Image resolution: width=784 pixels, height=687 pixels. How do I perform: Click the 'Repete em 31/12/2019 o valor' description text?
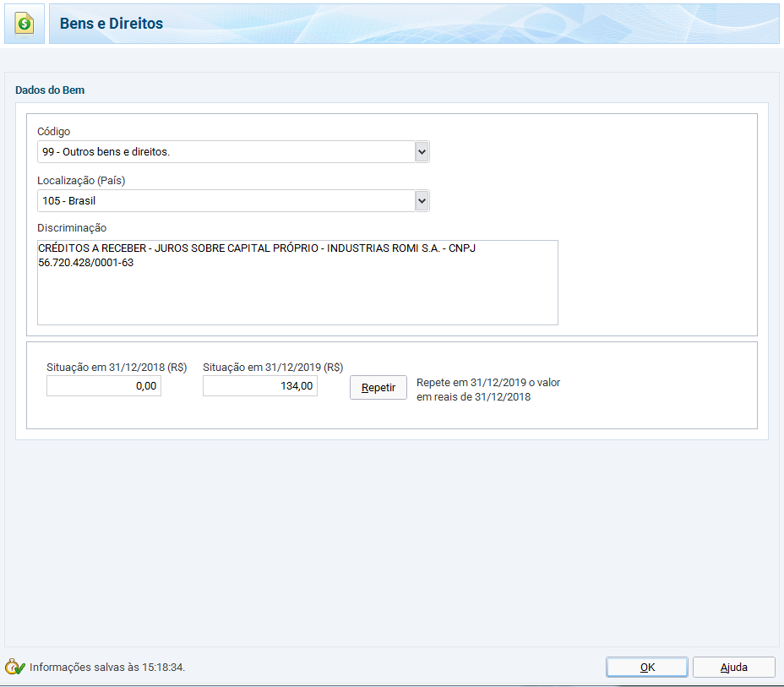click(488, 383)
